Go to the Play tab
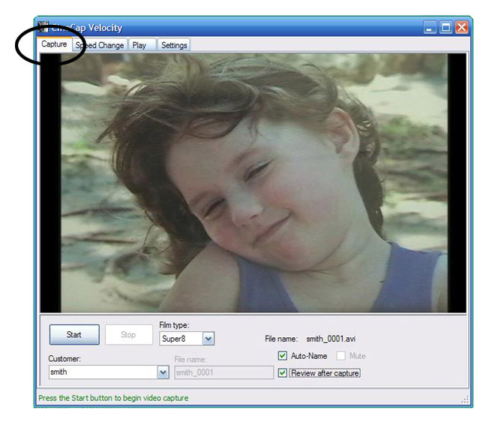 [x=139, y=46]
